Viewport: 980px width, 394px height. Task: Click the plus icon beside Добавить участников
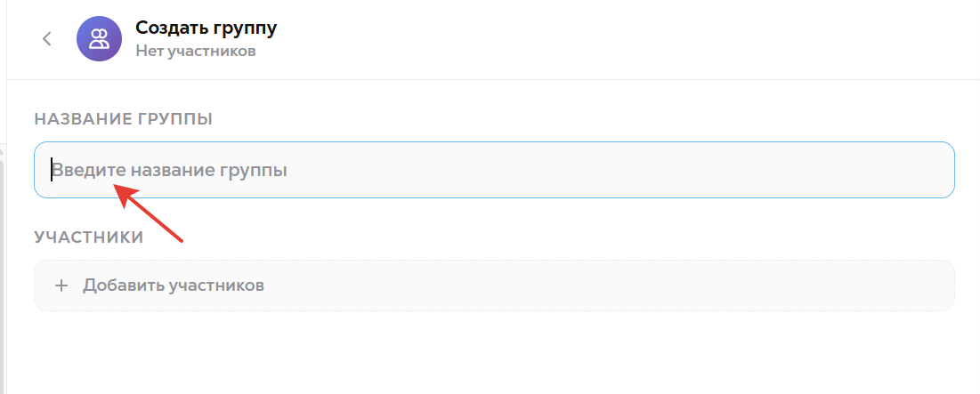tap(61, 286)
